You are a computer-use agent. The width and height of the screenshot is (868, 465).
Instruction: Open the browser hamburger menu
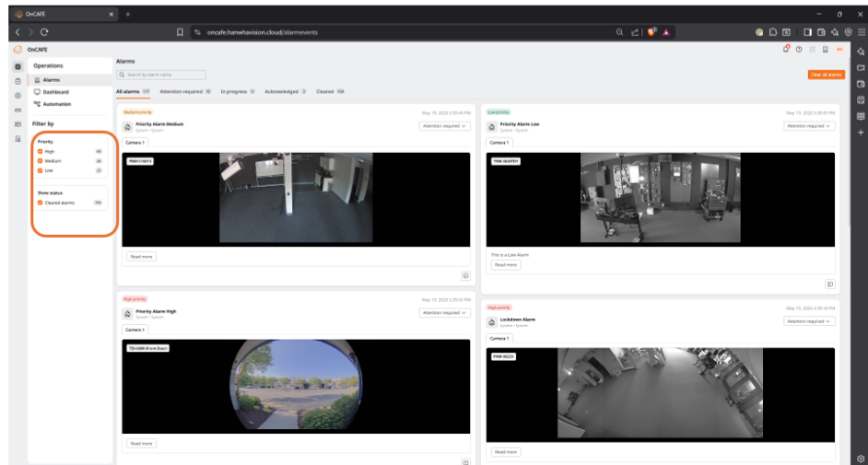pos(862,32)
